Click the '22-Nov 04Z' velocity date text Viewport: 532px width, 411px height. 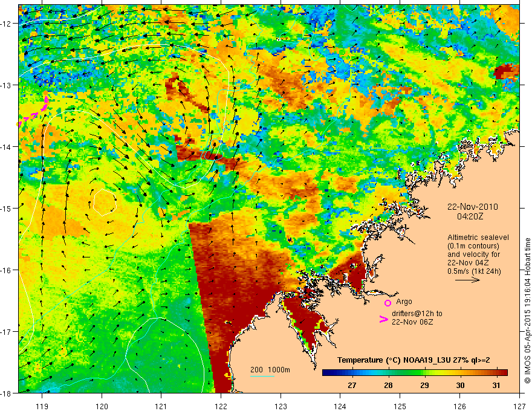(468, 263)
